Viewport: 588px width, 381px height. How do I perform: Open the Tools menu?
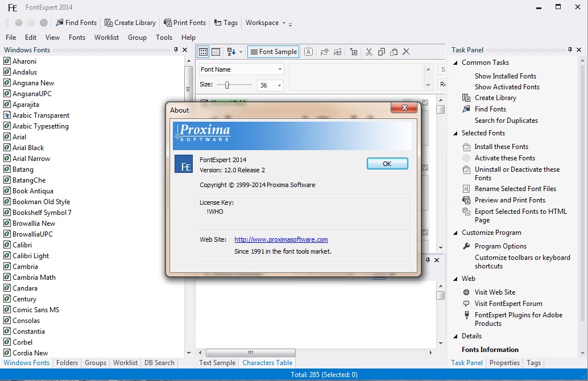coord(164,38)
